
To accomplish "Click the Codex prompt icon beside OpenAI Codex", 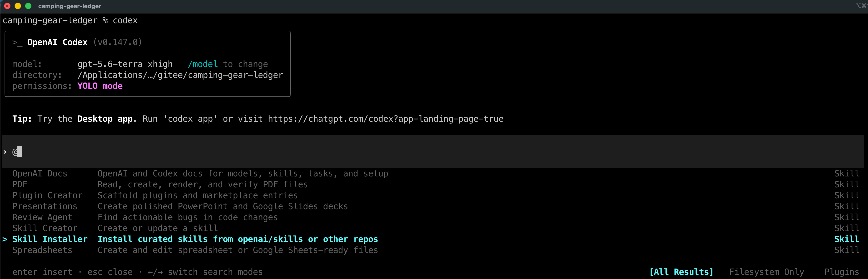I will (x=17, y=42).
